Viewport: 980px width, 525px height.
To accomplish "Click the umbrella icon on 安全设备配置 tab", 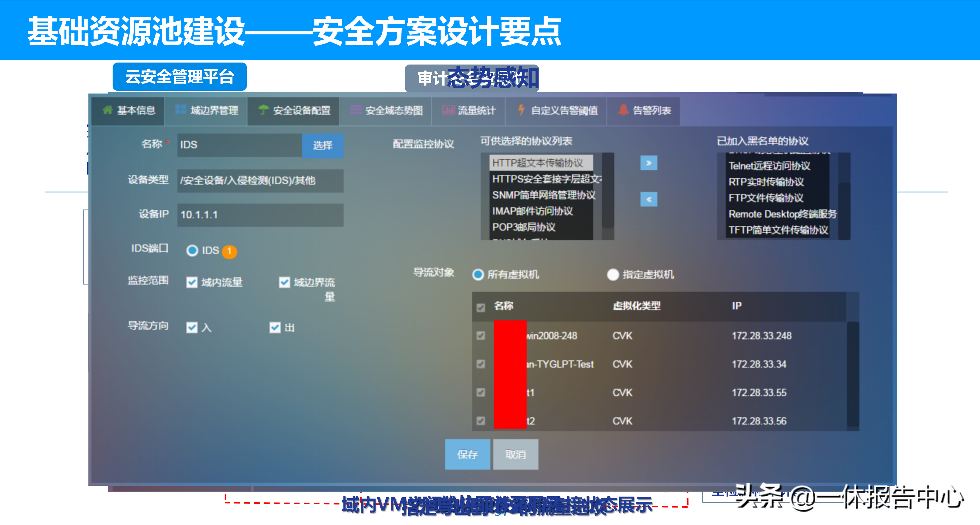I will point(263,110).
